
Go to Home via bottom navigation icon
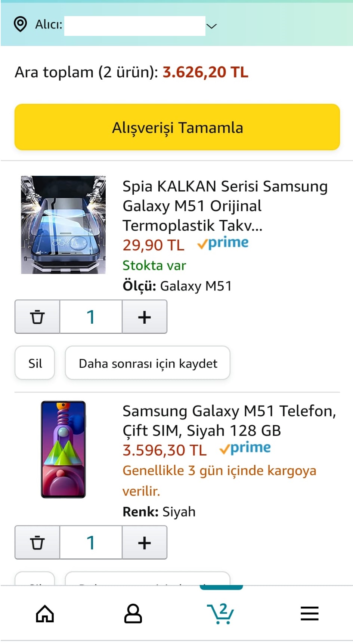click(45, 614)
